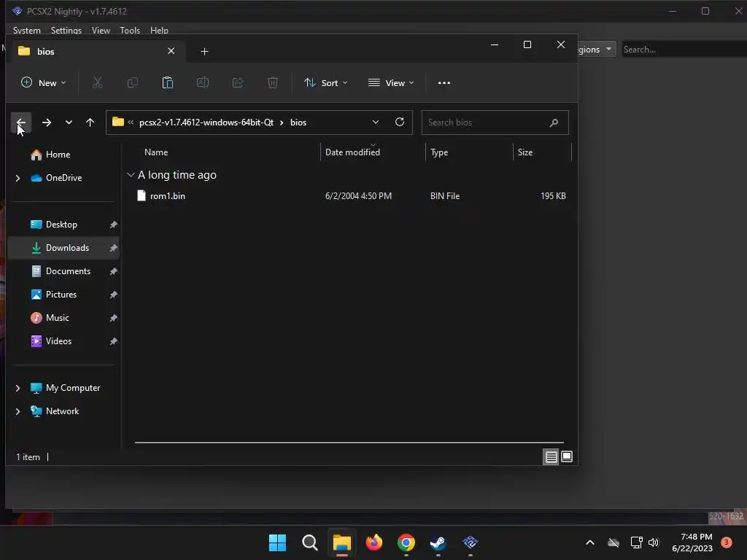Click the Delete trash icon in toolbar
Image resolution: width=747 pixels, height=560 pixels.
[x=273, y=83]
